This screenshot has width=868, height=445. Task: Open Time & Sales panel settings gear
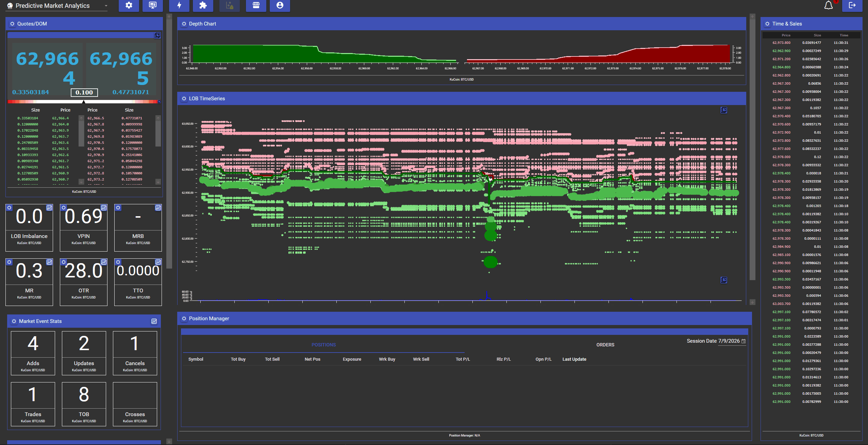767,24
